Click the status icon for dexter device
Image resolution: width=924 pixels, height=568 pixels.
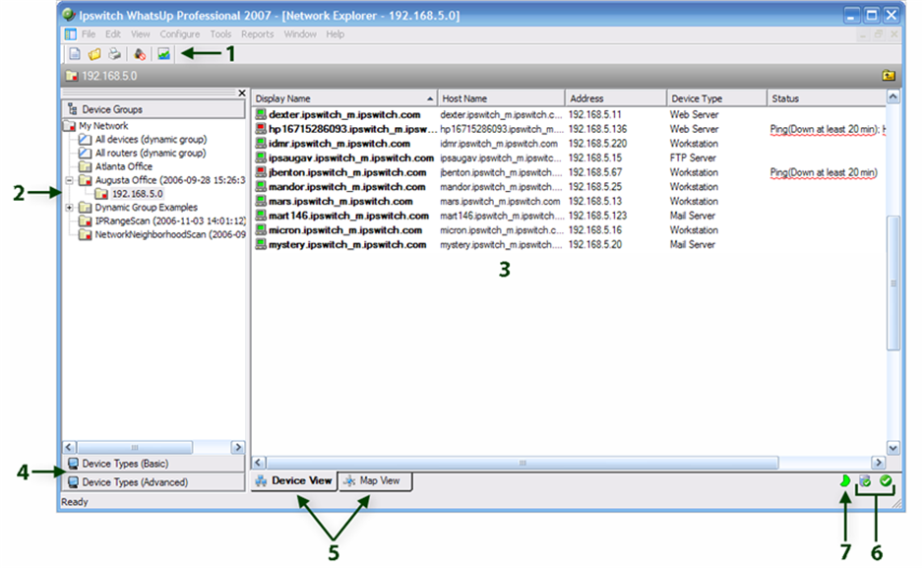261,114
